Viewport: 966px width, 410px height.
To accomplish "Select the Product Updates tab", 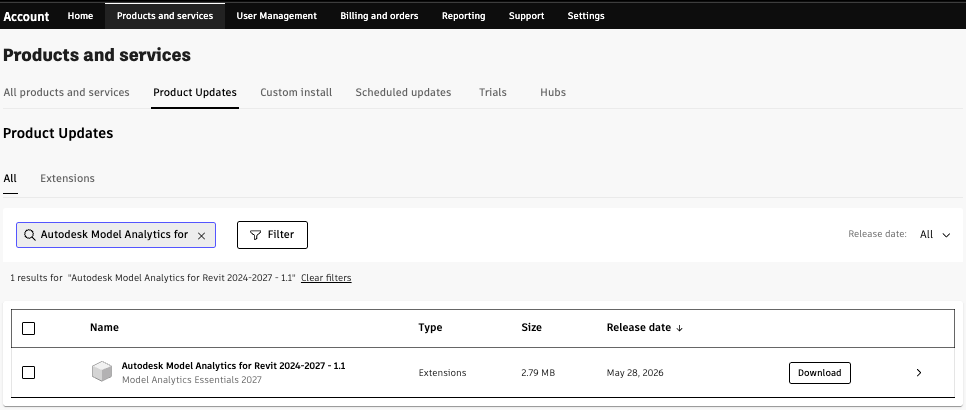I will pos(195,92).
